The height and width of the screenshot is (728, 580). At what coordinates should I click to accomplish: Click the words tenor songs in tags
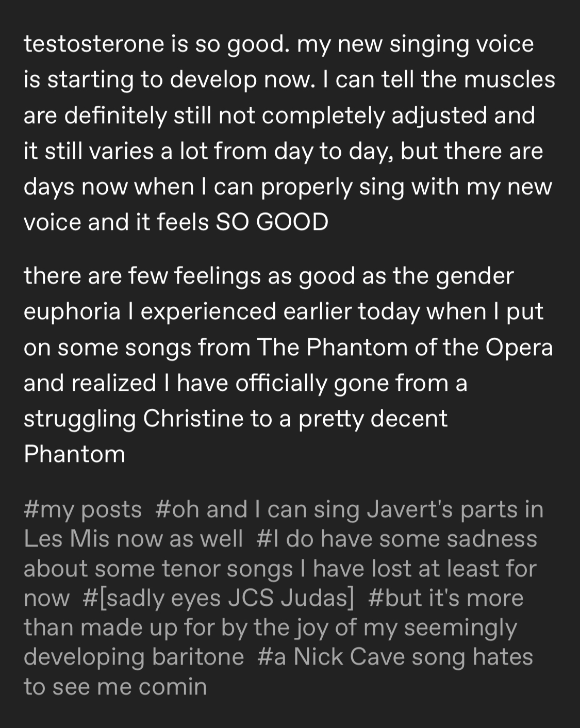(x=227, y=569)
